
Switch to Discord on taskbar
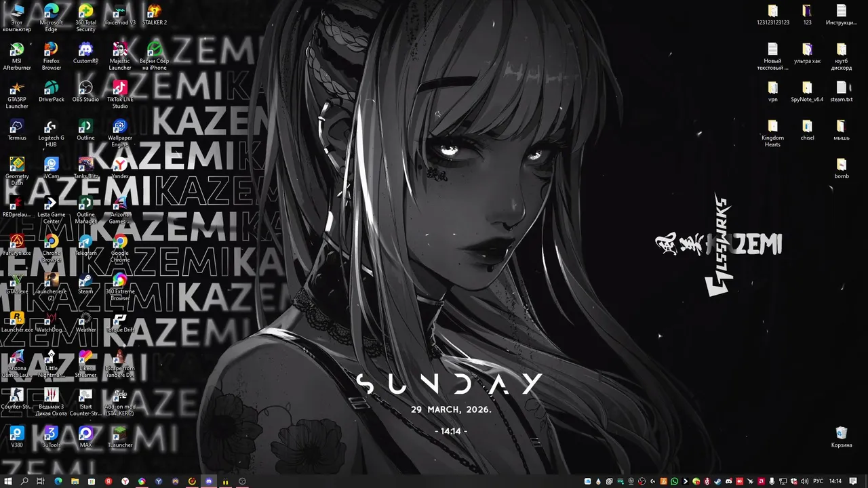[209, 481]
